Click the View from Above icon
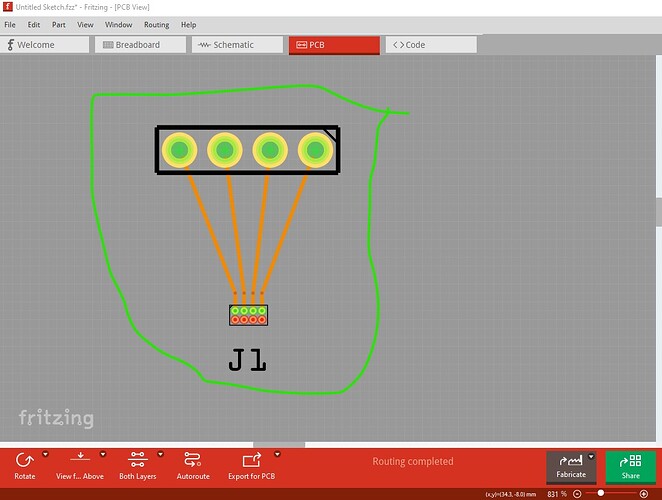The width and height of the screenshot is (662, 500). tap(80, 460)
